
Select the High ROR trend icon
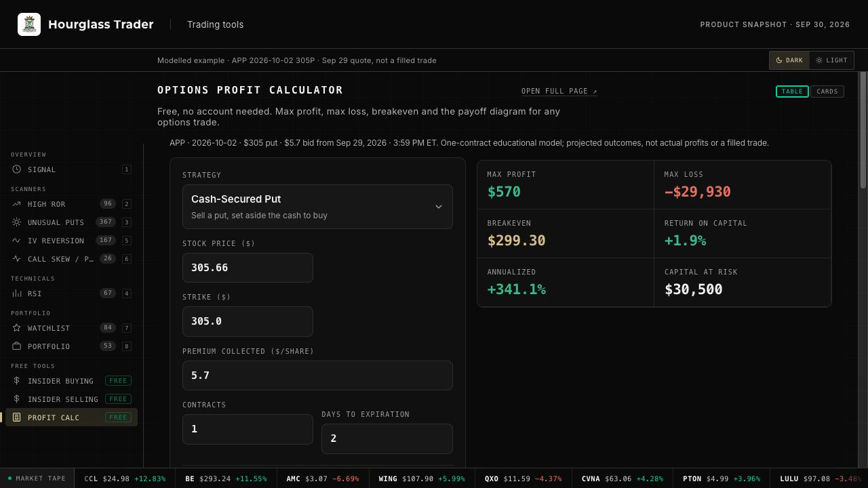(16, 204)
